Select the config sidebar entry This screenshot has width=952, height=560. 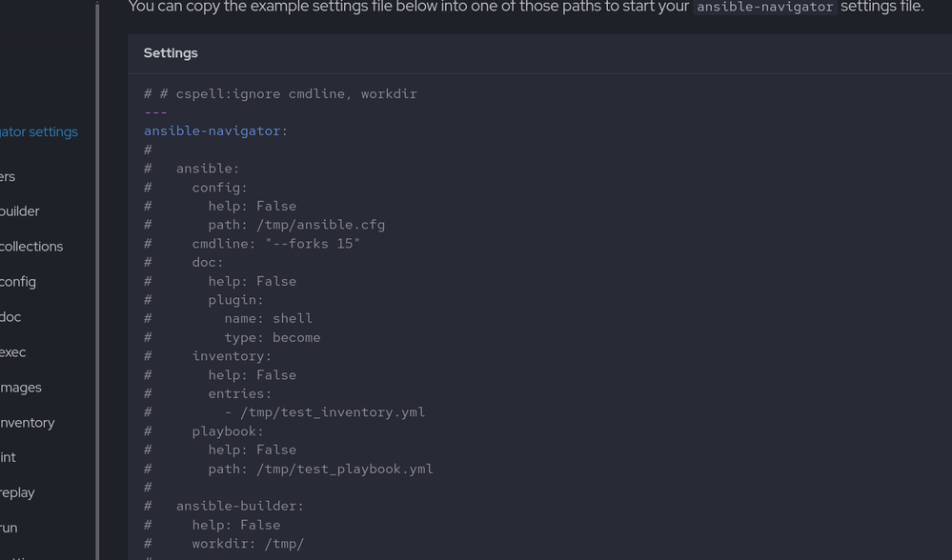tap(18, 282)
